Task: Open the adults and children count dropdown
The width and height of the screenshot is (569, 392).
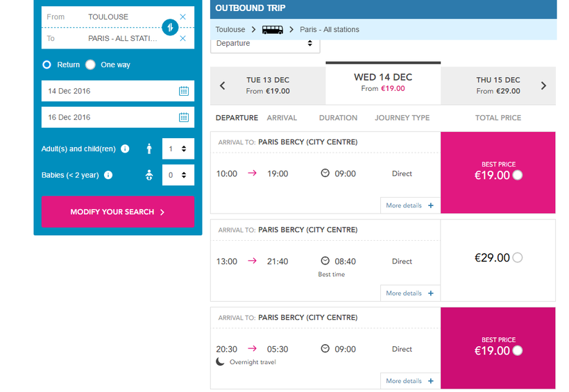Action: [x=178, y=148]
